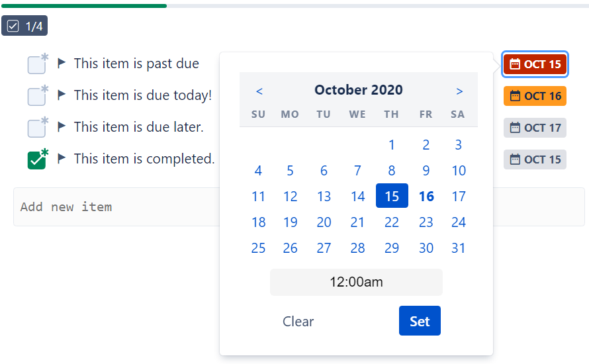Check the 'This item is due today!' checkbox

point(36,97)
